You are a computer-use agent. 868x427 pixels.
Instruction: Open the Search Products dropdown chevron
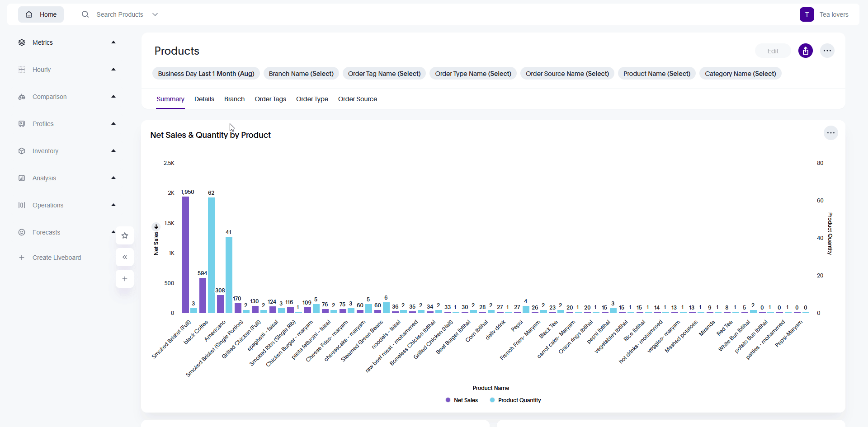(155, 14)
